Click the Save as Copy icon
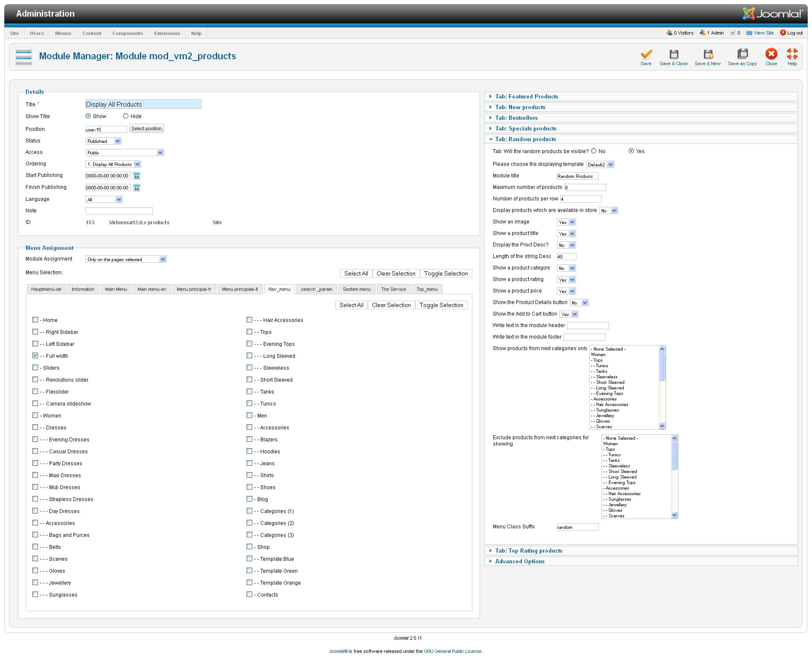The image size is (812, 664). (x=742, y=54)
